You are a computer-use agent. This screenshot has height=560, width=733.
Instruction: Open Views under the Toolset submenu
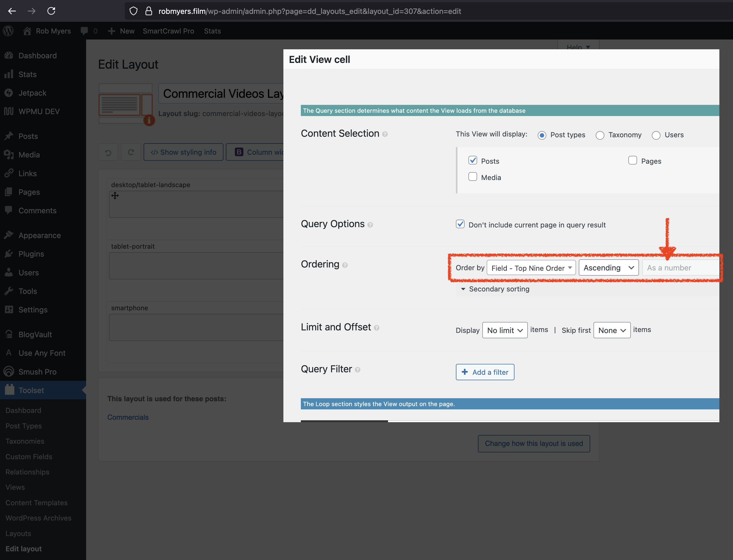[x=15, y=487]
